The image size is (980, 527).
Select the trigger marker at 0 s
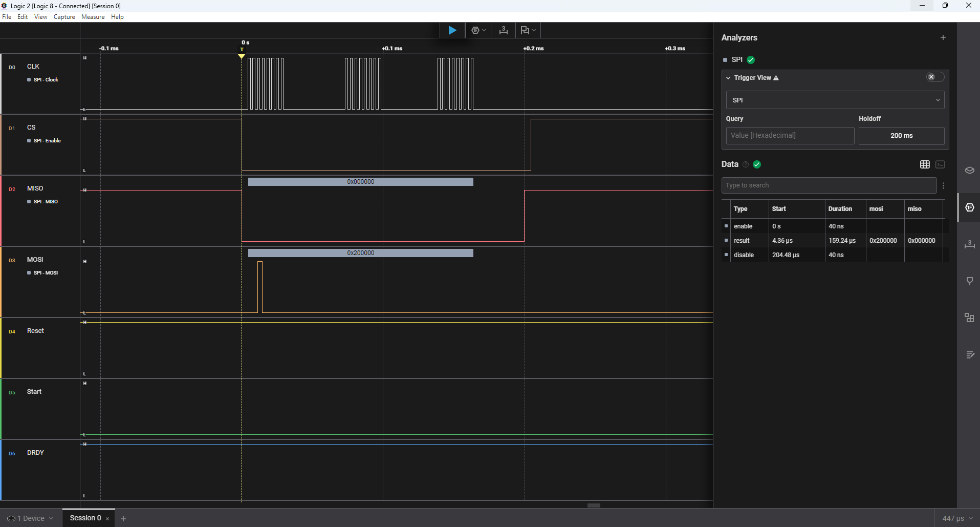(x=242, y=56)
